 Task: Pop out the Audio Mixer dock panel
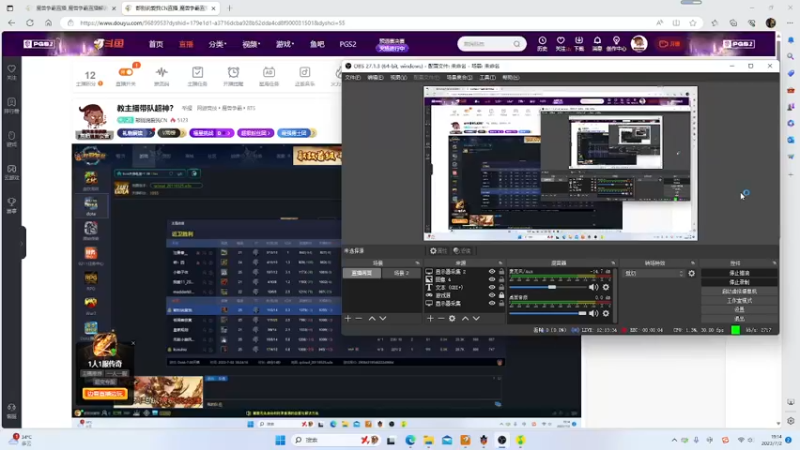coord(613,263)
